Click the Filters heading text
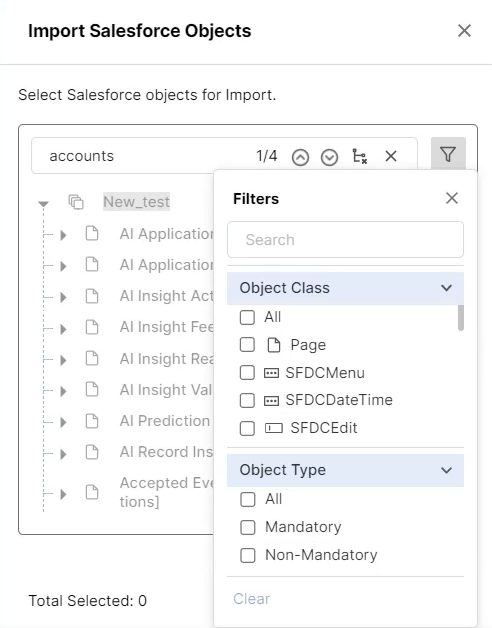 [256, 199]
